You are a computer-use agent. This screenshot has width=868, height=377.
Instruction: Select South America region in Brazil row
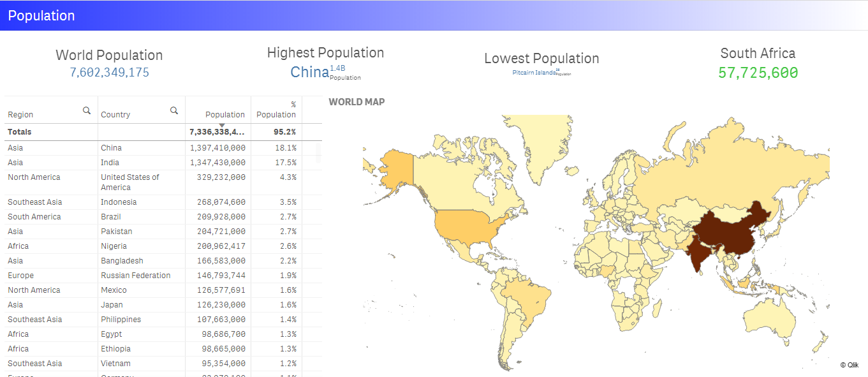coord(34,217)
